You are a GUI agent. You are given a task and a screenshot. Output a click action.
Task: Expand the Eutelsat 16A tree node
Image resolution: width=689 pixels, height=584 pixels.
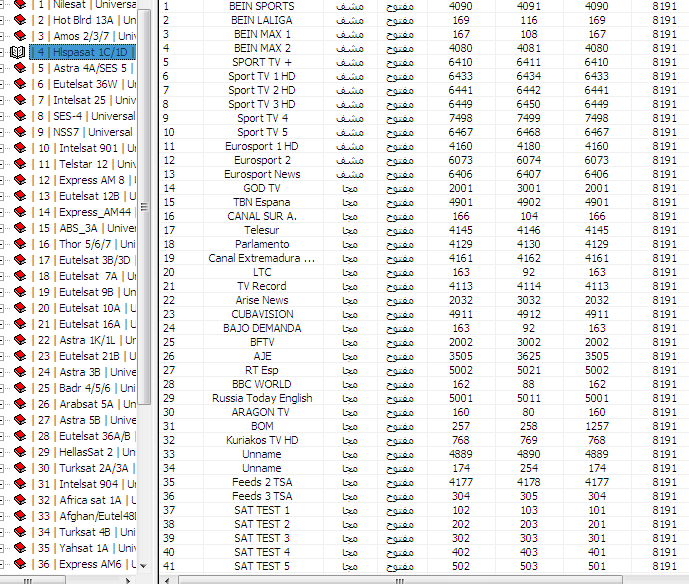(1, 324)
